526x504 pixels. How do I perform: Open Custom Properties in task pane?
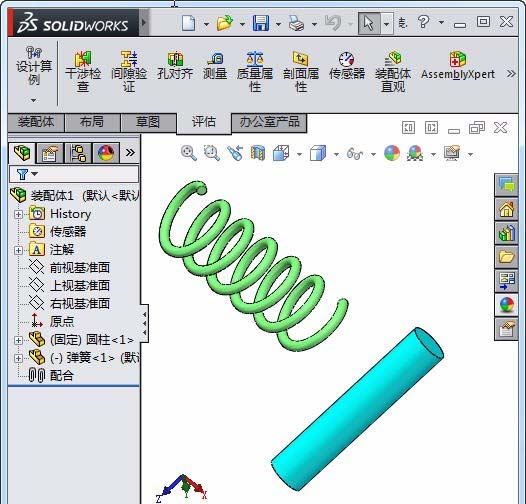(x=506, y=329)
